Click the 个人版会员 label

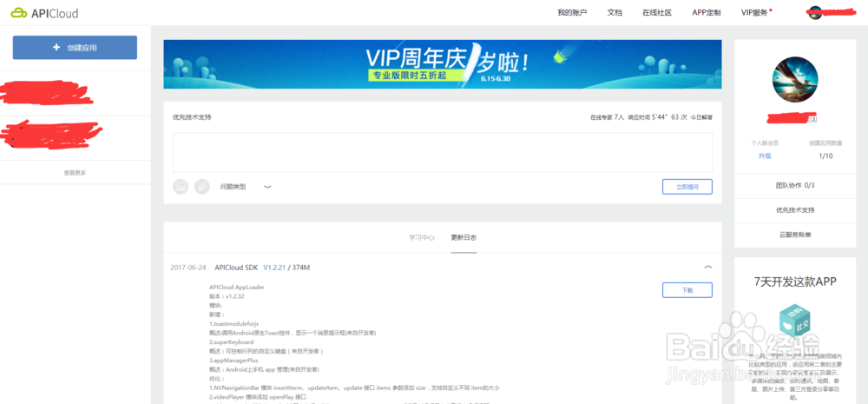pos(765,143)
